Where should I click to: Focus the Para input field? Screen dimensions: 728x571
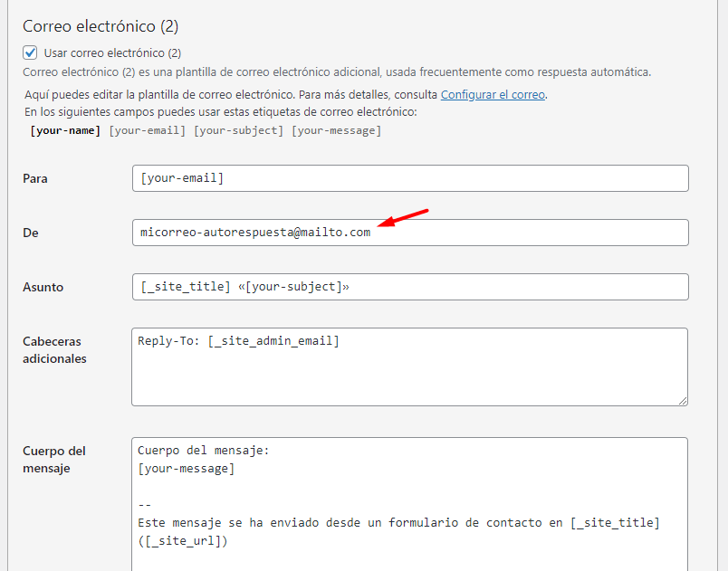[410, 178]
